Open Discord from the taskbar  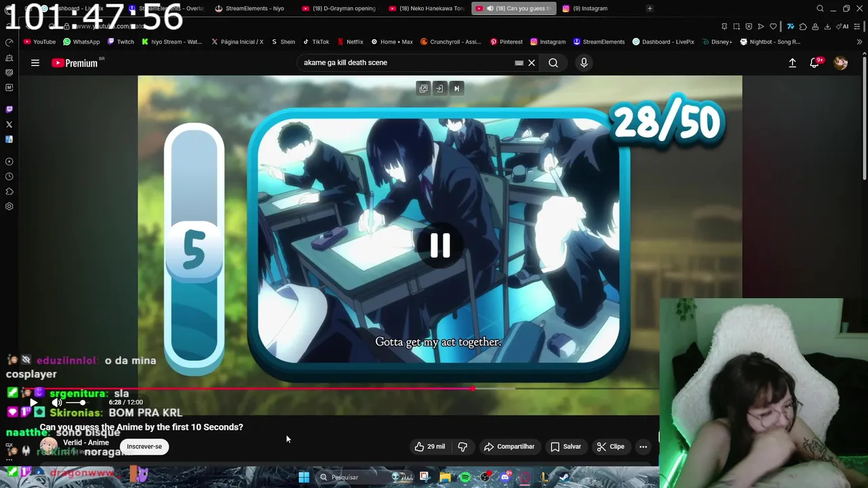[506, 477]
